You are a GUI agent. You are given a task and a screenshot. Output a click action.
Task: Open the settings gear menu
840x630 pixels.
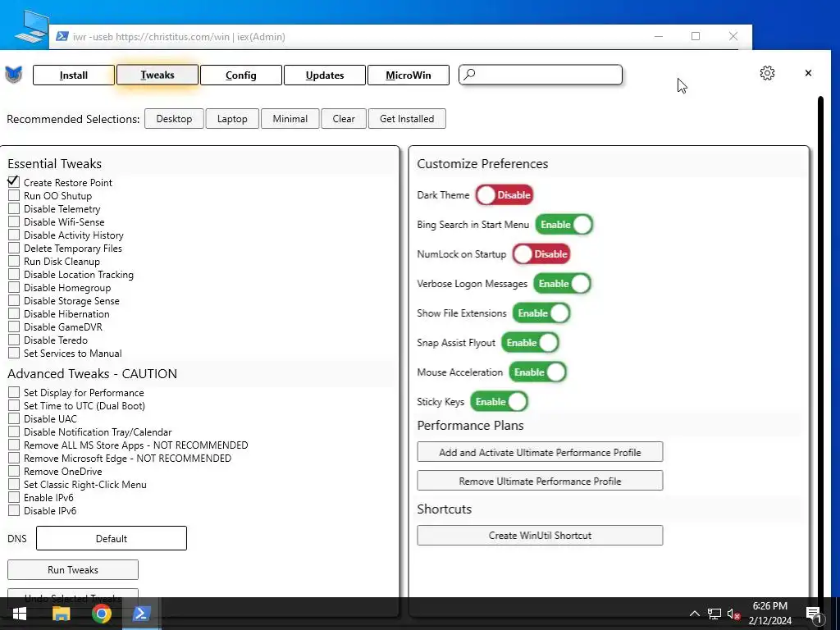(767, 73)
